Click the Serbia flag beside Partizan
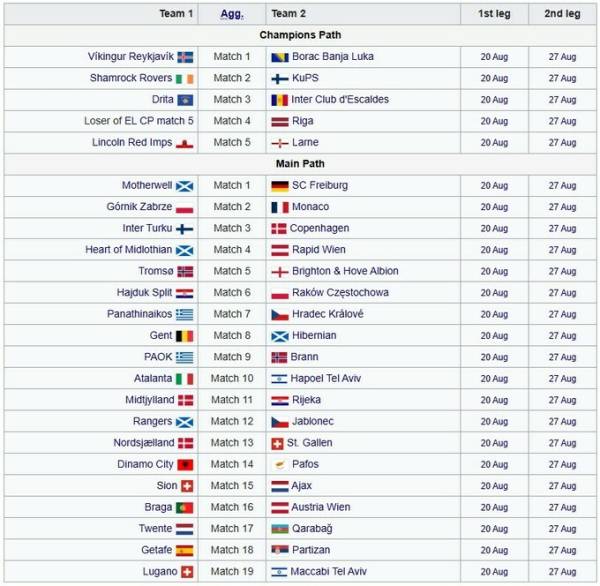Image resolution: width=600 pixels, height=586 pixels. pos(280,550)
